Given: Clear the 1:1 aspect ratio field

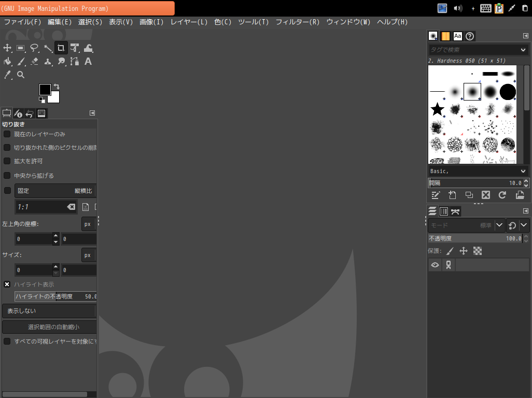Looking at the screenshot, I should click(x=71, y=207).
